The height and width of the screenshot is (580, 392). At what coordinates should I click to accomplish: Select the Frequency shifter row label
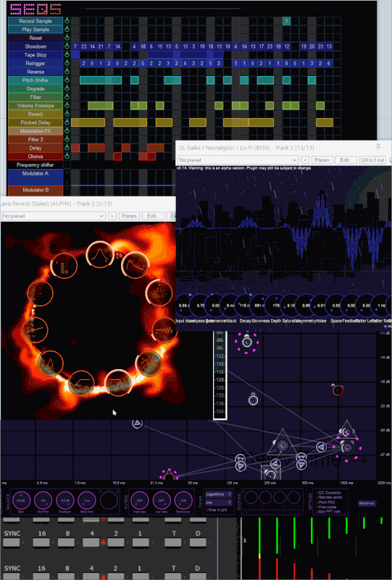pos(36,165)
